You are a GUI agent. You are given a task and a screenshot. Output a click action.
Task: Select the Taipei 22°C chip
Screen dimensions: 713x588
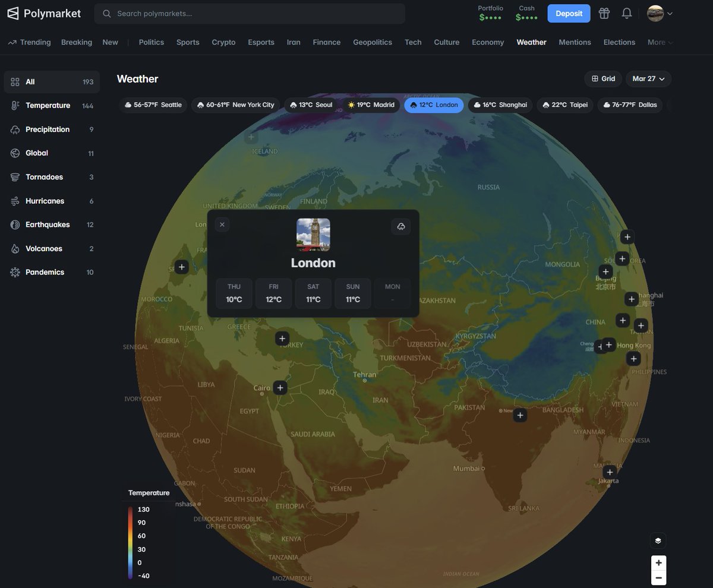coord(565,105)
